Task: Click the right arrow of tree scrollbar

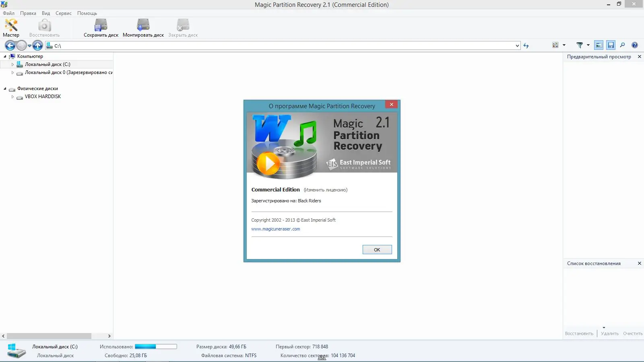Action: click(x=109, y=336)
